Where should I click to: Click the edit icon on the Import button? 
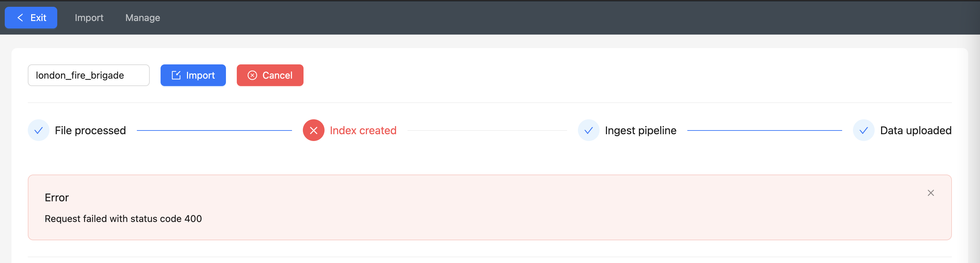pos(176,75)
